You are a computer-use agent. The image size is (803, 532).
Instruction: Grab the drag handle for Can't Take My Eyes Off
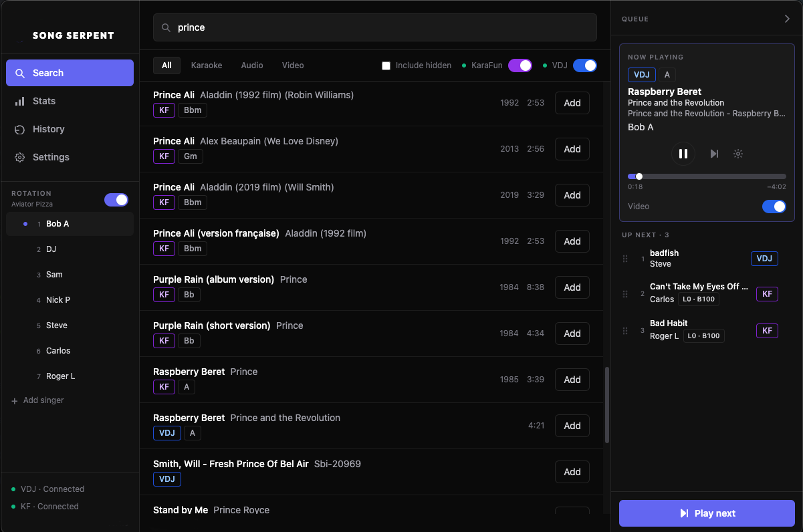pyautogui.click(x=626, y=294)
